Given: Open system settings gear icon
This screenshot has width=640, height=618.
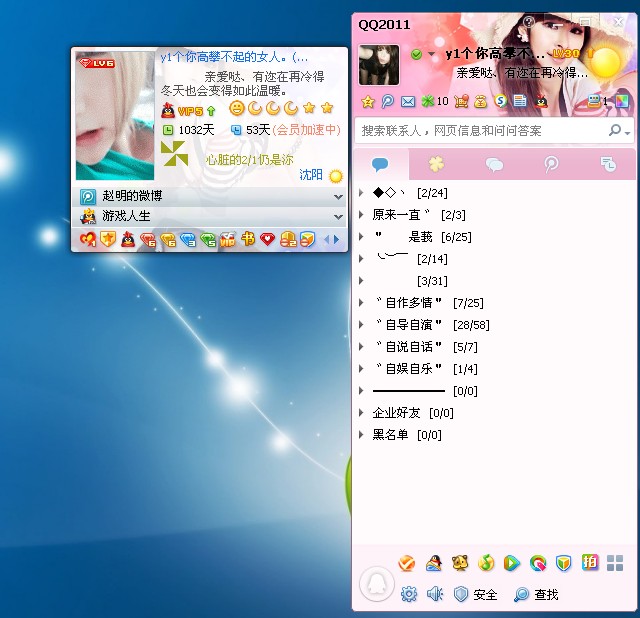Looking at the screenshot, I should (x=409, y=594).
